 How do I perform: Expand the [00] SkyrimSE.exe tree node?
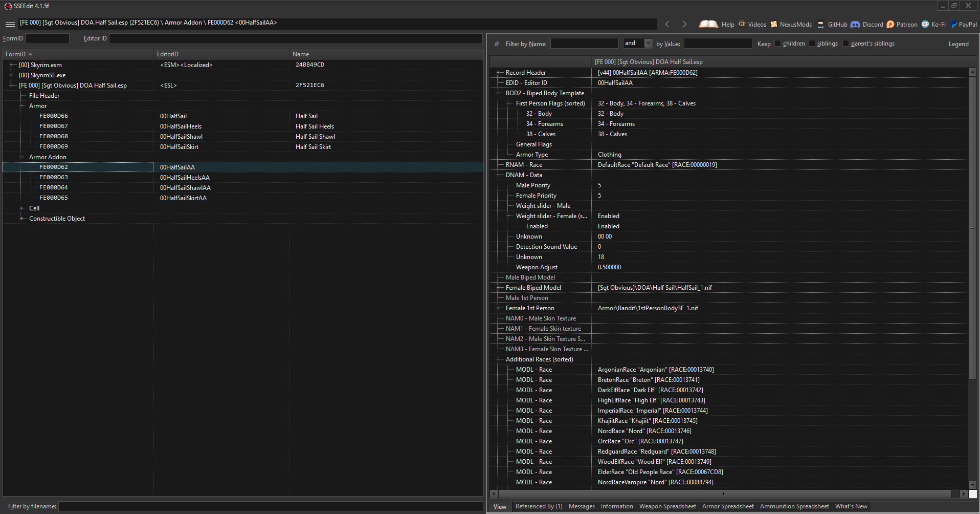[x=11, y=75]
